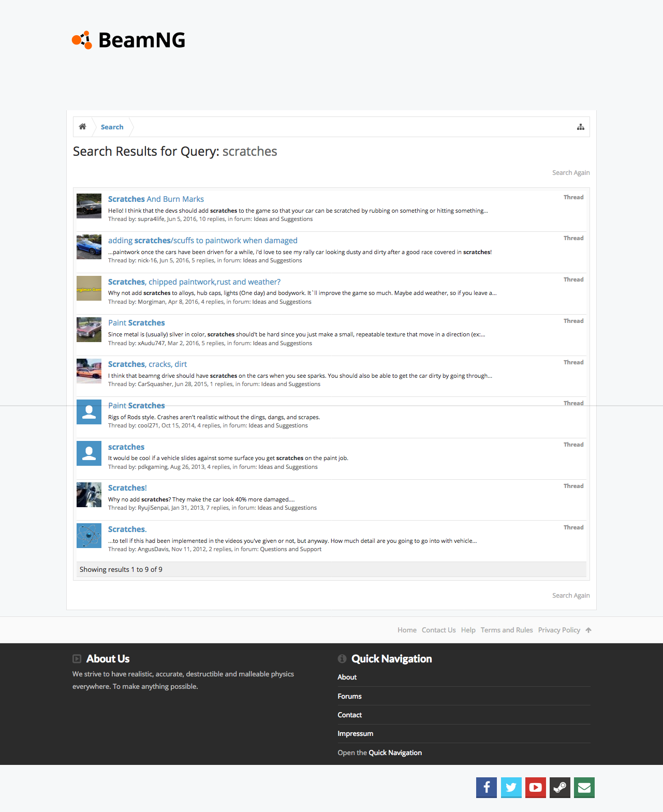Open Impressum in Quick Navigation
Image resolution: width=663 pixels, height=812 pixels.
click(355, 733)
